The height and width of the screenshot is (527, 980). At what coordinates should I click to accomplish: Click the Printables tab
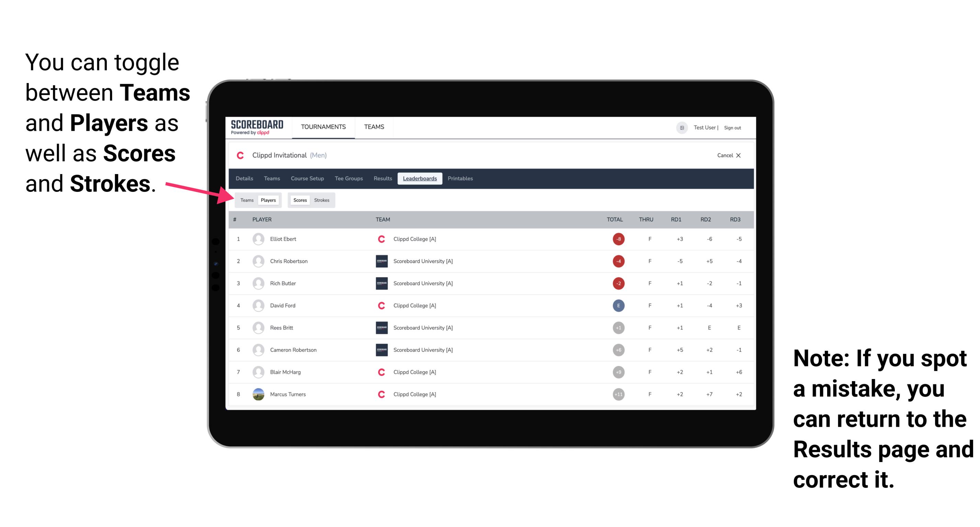tap(461, 179)
